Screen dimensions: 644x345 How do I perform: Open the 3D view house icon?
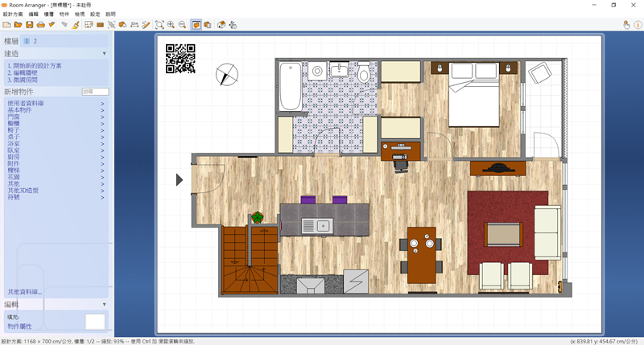click(x=221, y=25)
